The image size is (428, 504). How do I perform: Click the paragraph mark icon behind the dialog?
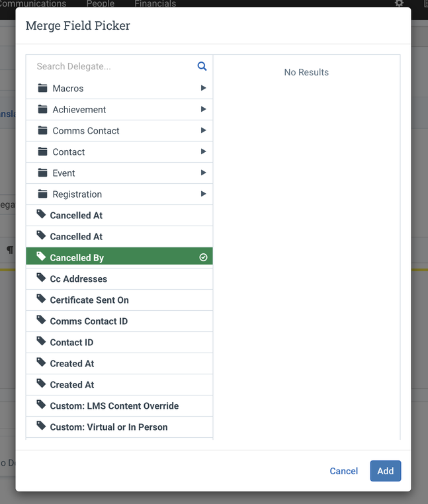pos(10,250)
